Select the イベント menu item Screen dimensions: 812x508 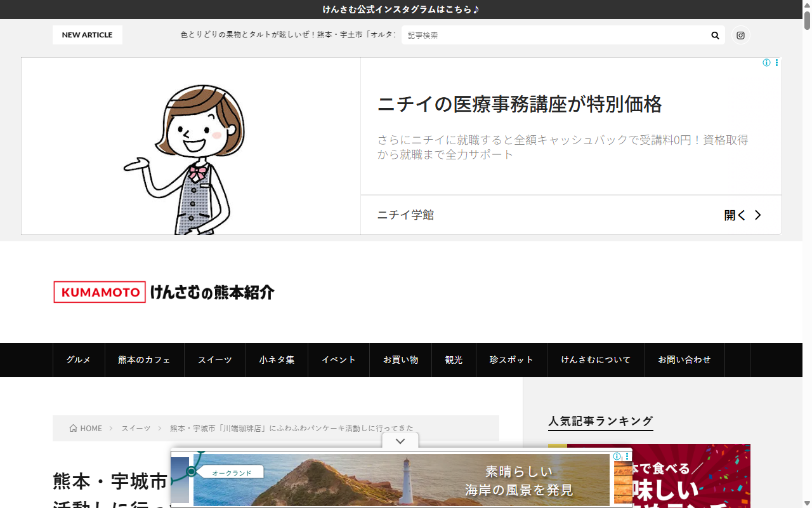coord(339,360)
